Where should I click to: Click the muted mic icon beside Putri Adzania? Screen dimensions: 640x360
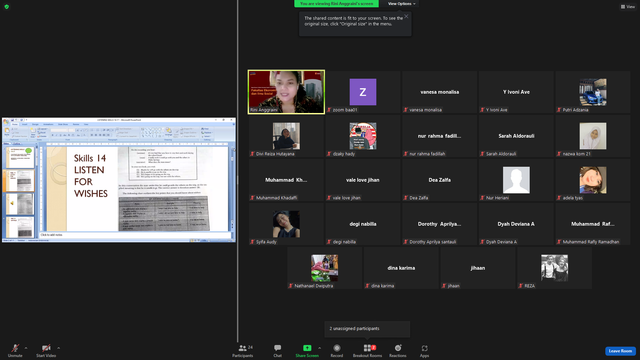559,110
